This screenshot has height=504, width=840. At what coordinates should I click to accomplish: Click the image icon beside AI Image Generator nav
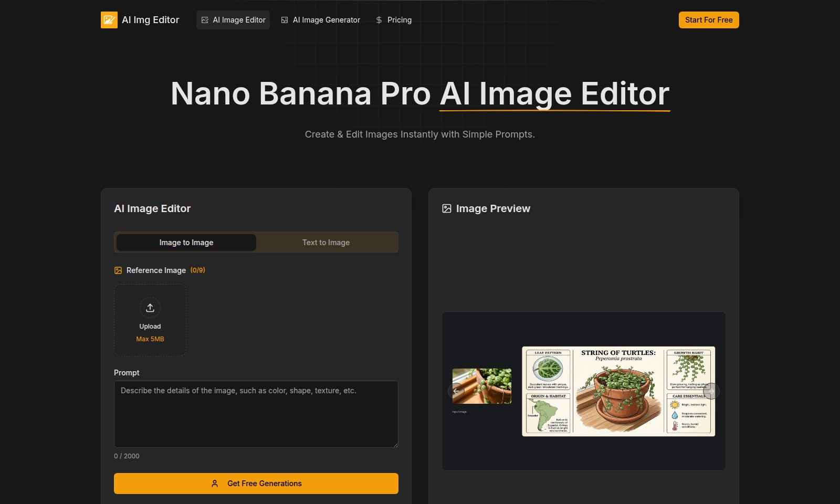285,20
